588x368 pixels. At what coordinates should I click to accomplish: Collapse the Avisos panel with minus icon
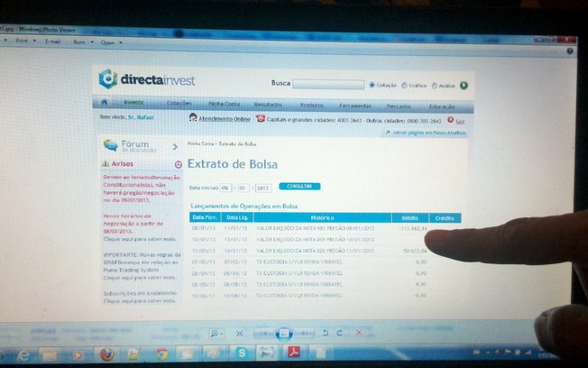pos(179,164)
